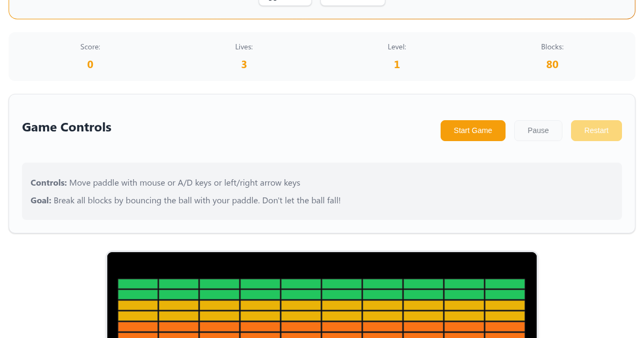Click black canvas area above the blocks
Image resolution: width=644 pixels, height=338 pixels.
(x=322, y=265)
